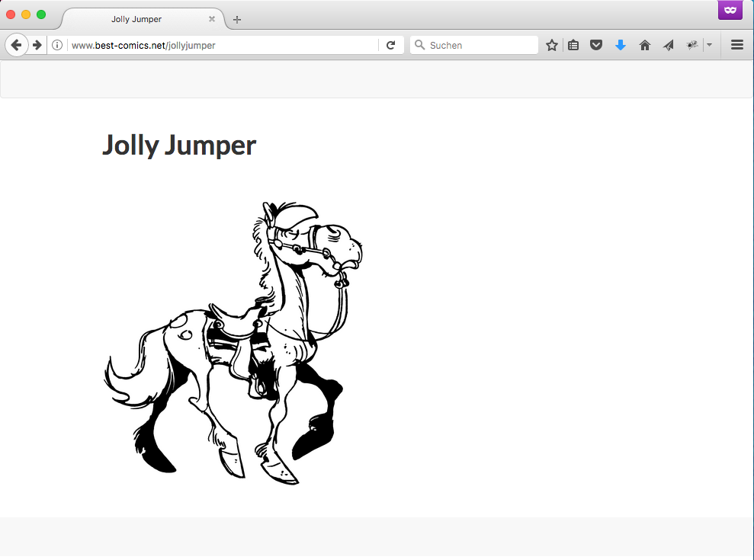Reload the current page
The width and height of the screenshot is (754, 560).
click(390, 45)
